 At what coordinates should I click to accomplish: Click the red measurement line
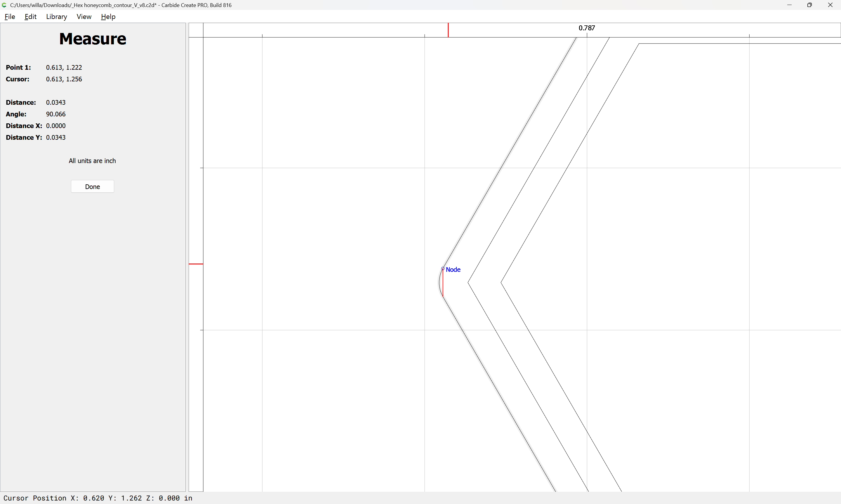point(443,283)
